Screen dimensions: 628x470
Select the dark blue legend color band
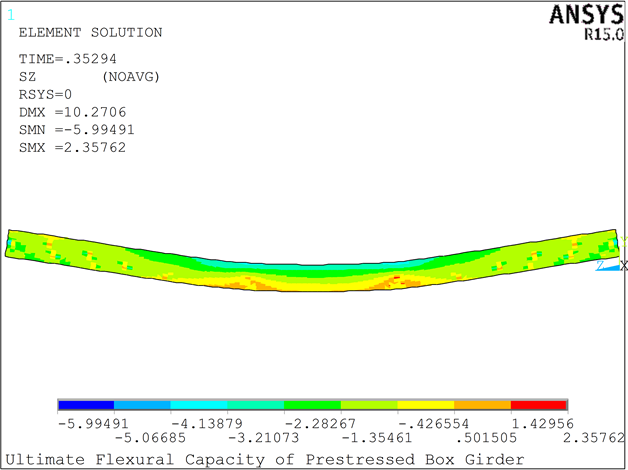point(86,406)
